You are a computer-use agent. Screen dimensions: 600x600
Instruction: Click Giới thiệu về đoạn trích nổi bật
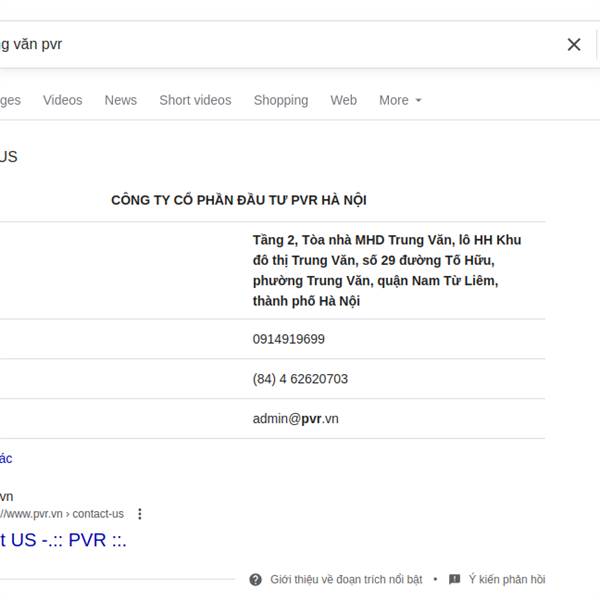pos(346,580)
